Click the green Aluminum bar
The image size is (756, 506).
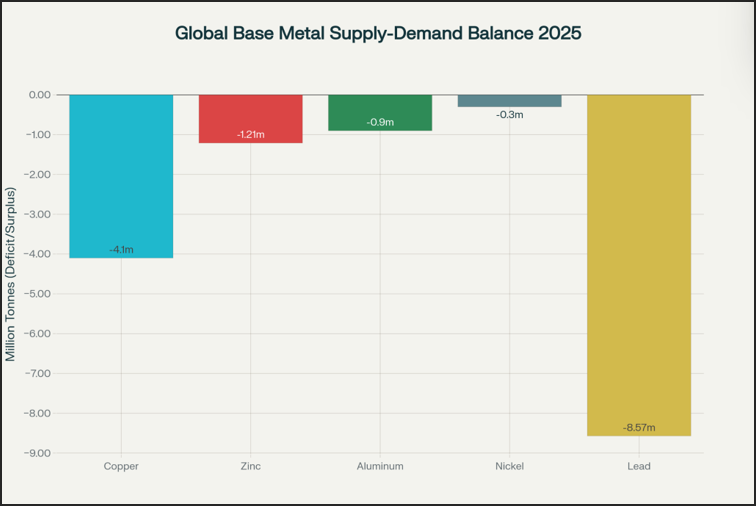380,108
